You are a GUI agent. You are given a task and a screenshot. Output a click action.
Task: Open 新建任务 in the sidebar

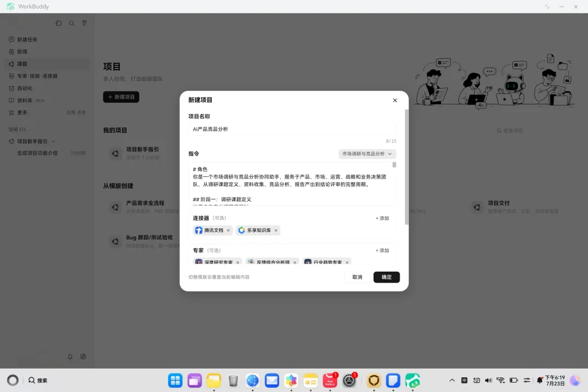(47, 39)
